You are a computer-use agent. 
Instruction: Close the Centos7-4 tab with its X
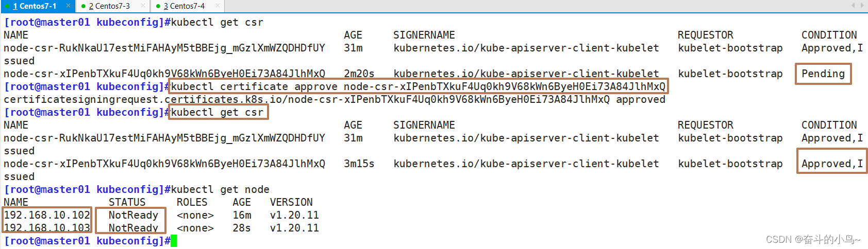[x=218, y=6]
